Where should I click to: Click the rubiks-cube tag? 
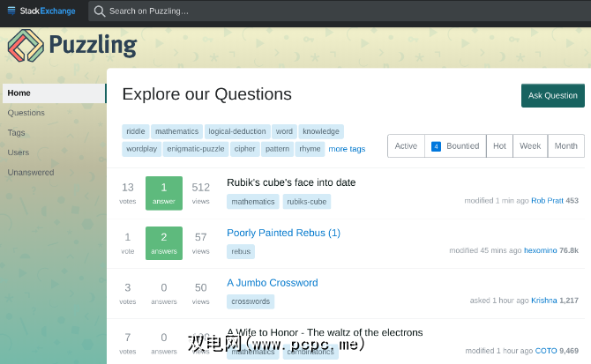point(307,202)
